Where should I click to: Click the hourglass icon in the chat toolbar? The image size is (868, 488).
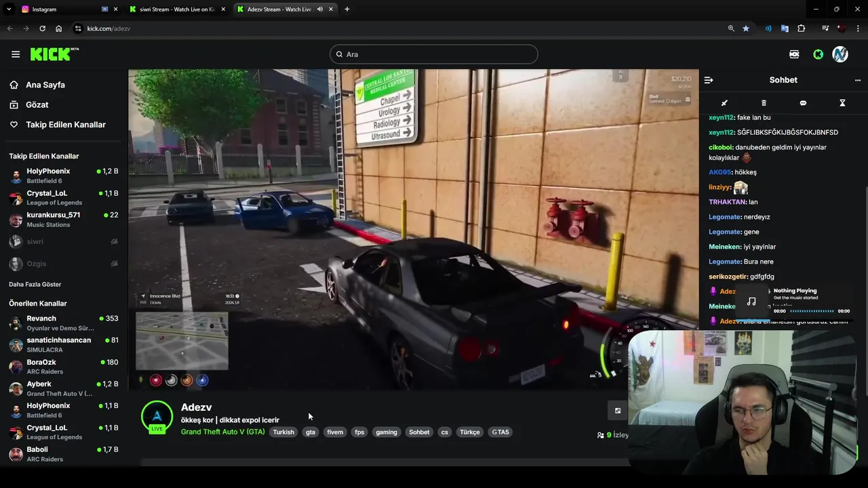point(842,103)
